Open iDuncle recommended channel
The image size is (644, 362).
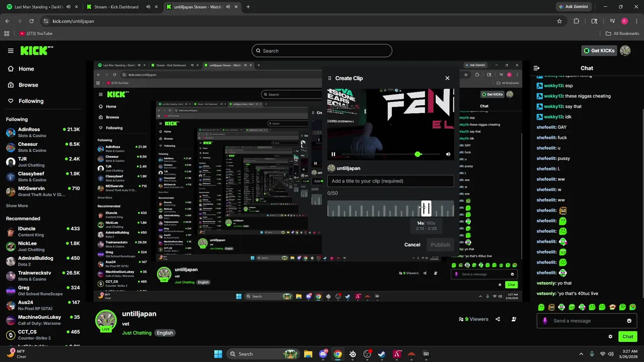pyautogui.click(x=43, y=231)
